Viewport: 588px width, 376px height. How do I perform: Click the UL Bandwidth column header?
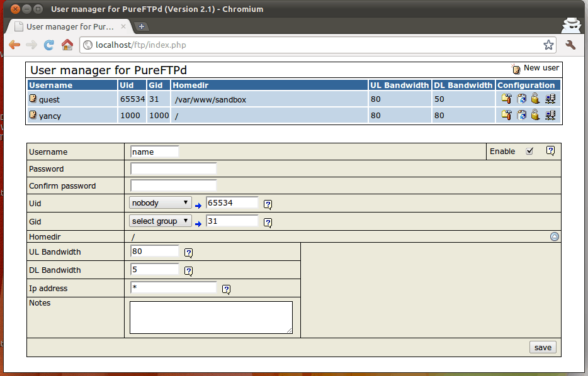pyautogui.click(x=399, y=85)
